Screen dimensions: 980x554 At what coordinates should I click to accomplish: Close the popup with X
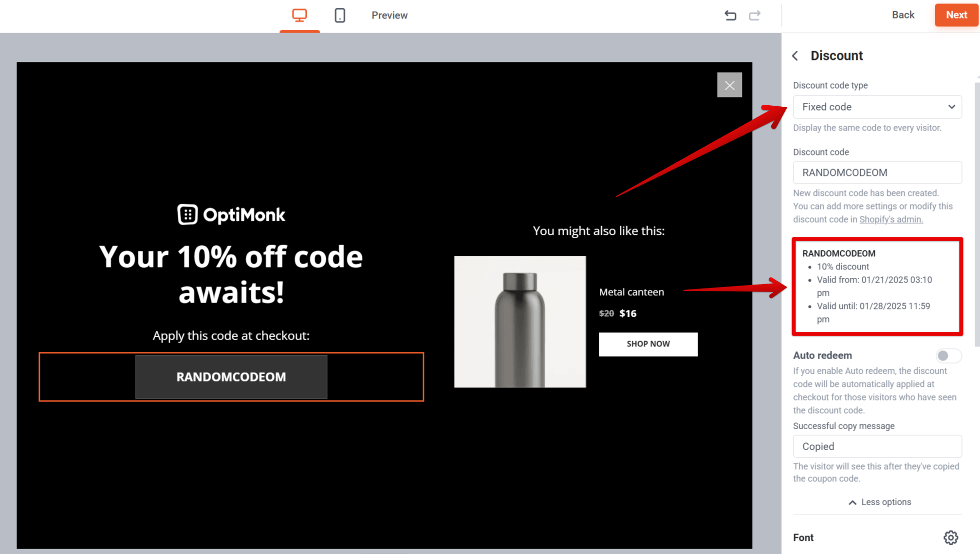click(x=729, y=85)
